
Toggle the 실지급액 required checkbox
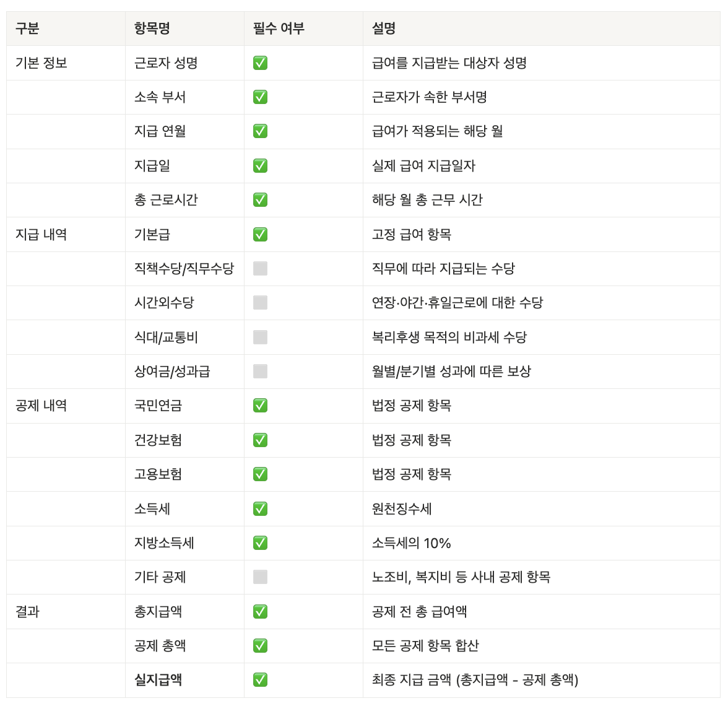(x=260, y=680)
